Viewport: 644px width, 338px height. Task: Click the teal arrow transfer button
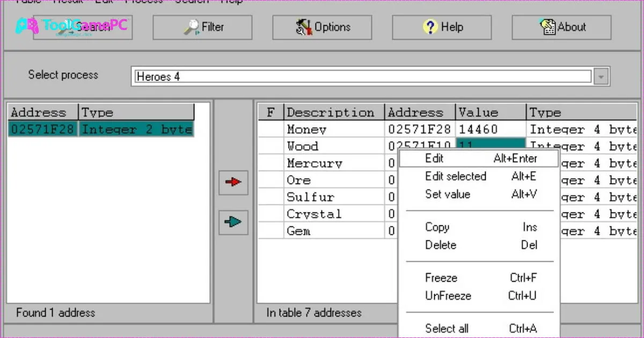click(x=233, y=222)
